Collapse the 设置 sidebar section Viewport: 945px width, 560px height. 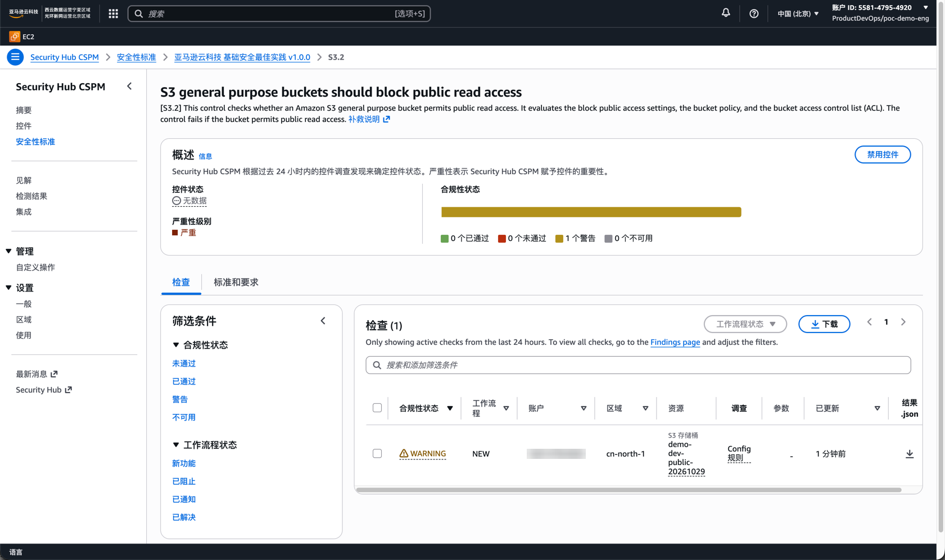click(x=8, y=288)
